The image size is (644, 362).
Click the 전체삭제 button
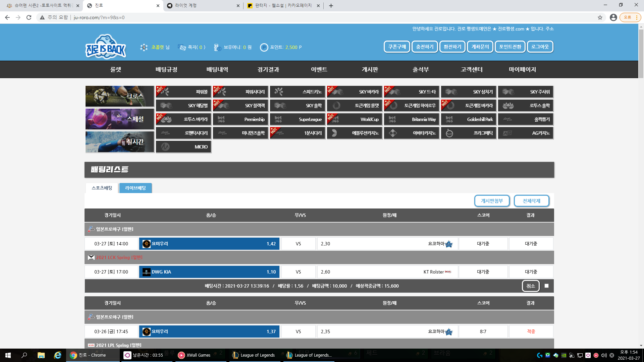click(531, 201)
